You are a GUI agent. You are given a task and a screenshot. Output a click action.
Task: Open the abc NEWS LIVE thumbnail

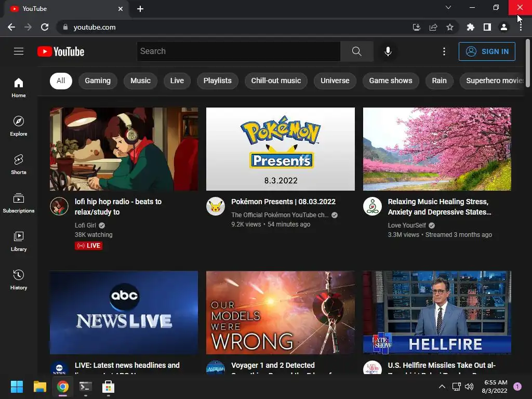[124, 312]
